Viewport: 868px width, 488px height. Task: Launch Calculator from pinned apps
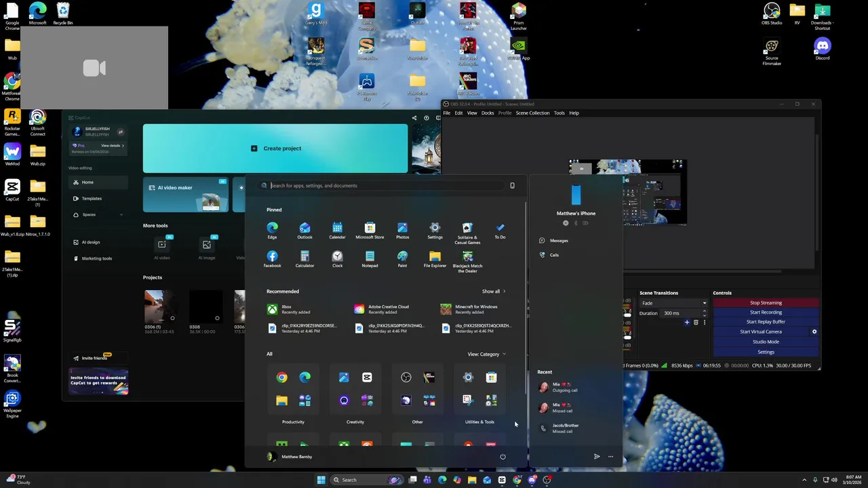(x=304, y=259)
